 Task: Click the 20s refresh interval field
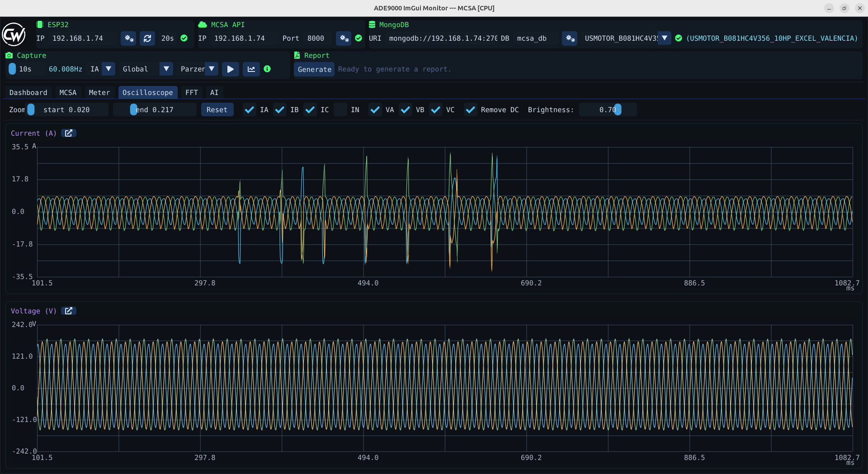pyautogui.click(x=168, y=38)
